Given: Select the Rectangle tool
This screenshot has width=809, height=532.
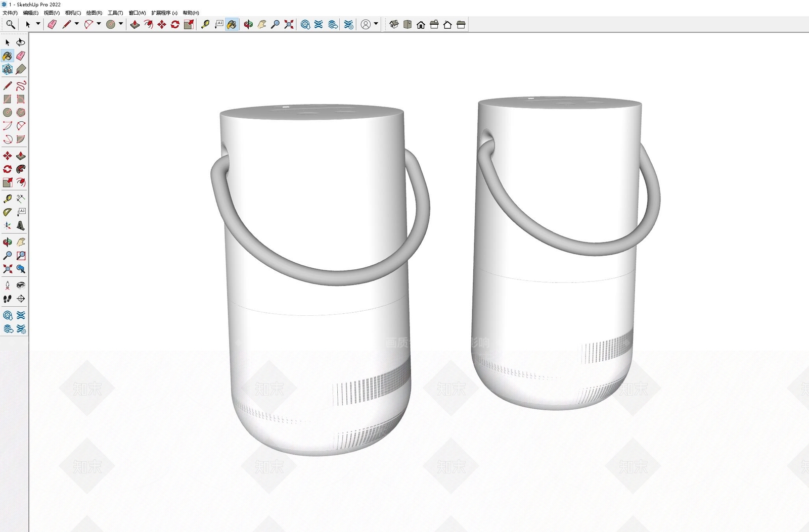Looking at the screenshot, I should click(8, 99).
